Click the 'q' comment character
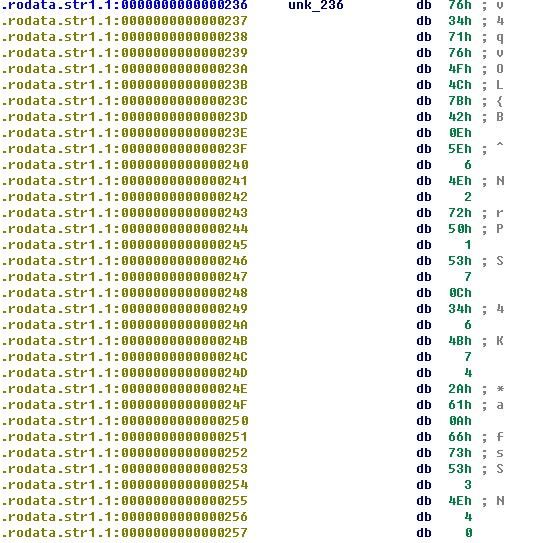Image resolution: width=548 pixels, height=543 pixels. point(500,38)
